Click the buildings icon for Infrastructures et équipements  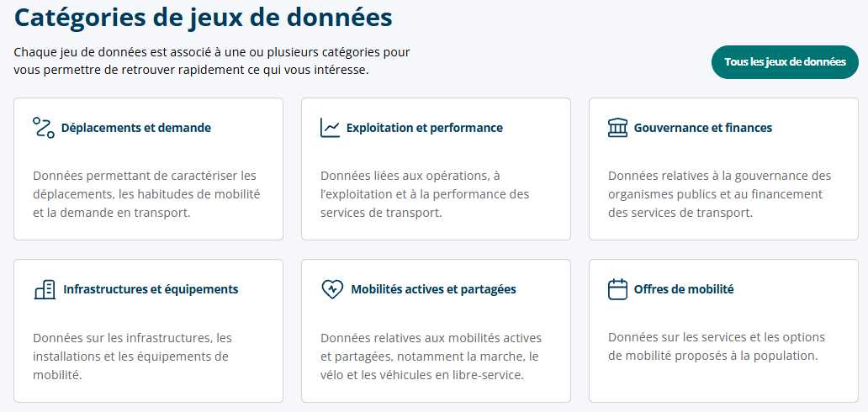(45, 289)
